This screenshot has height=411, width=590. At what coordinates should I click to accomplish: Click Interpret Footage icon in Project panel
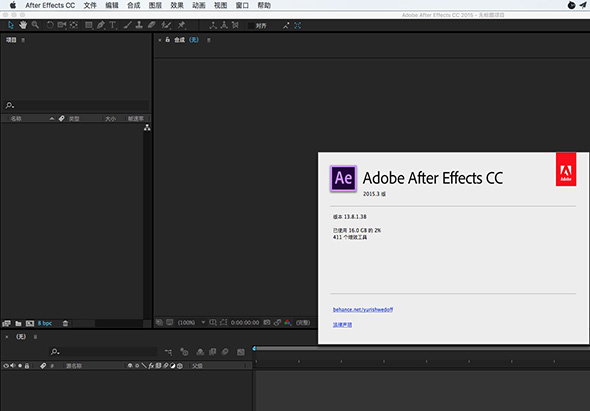pyautogui.click(x=6, y=323)
